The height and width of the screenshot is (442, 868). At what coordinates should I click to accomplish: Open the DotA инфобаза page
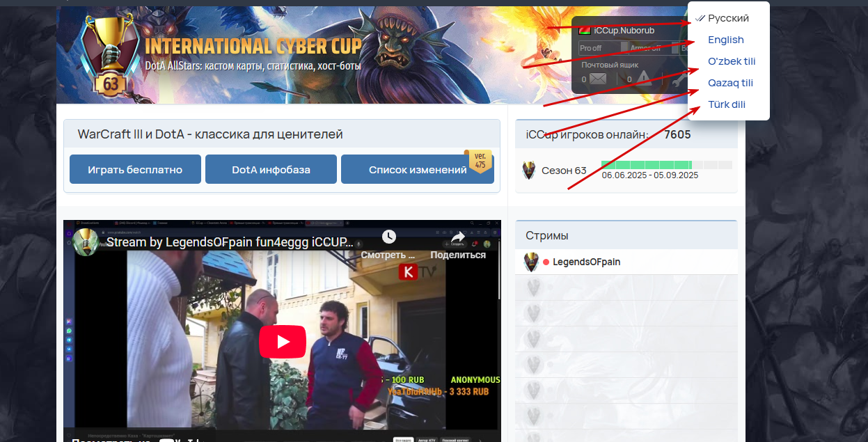click(x=271, y=169)
